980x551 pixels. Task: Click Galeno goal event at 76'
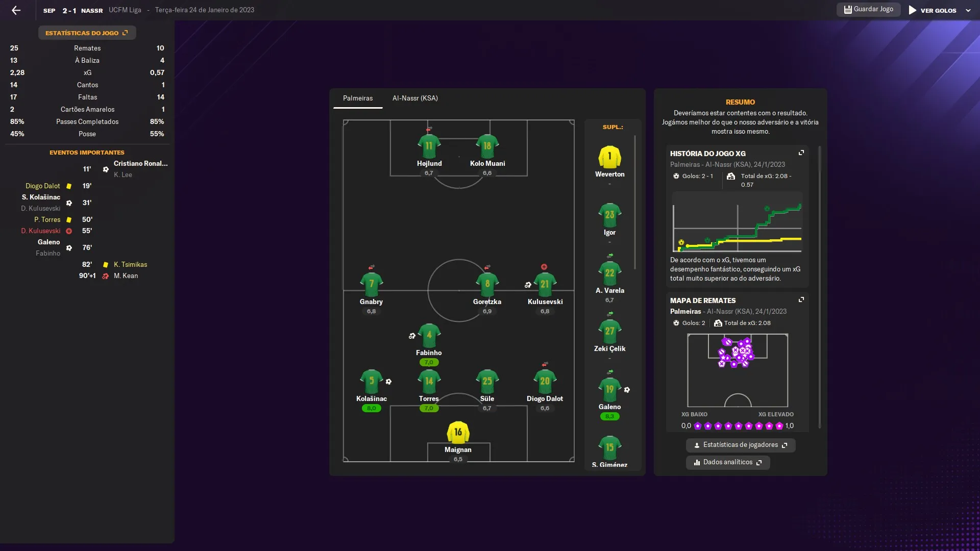(64, 247)
